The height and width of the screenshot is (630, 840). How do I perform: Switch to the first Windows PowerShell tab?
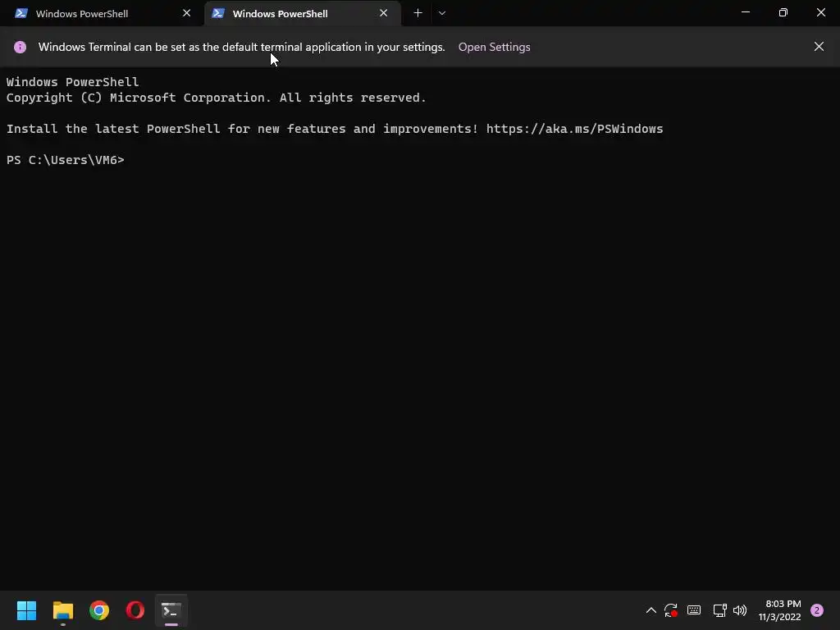tap(102, 13)
